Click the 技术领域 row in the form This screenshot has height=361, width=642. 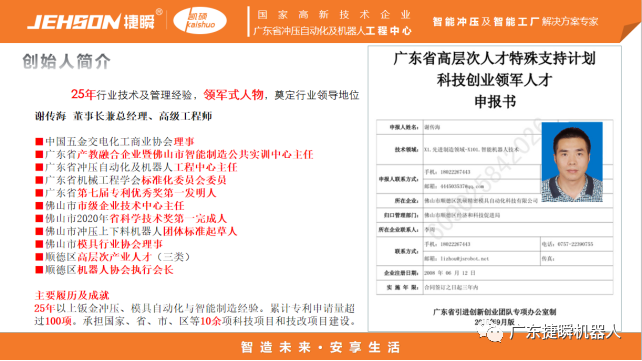point(459,149)
